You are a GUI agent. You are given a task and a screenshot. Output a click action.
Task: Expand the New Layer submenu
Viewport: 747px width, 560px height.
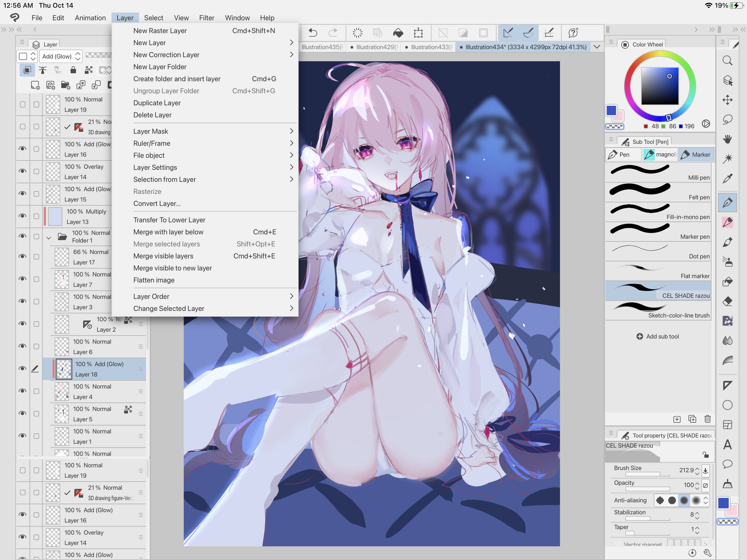pyautogui.click(x=291, y=43)
